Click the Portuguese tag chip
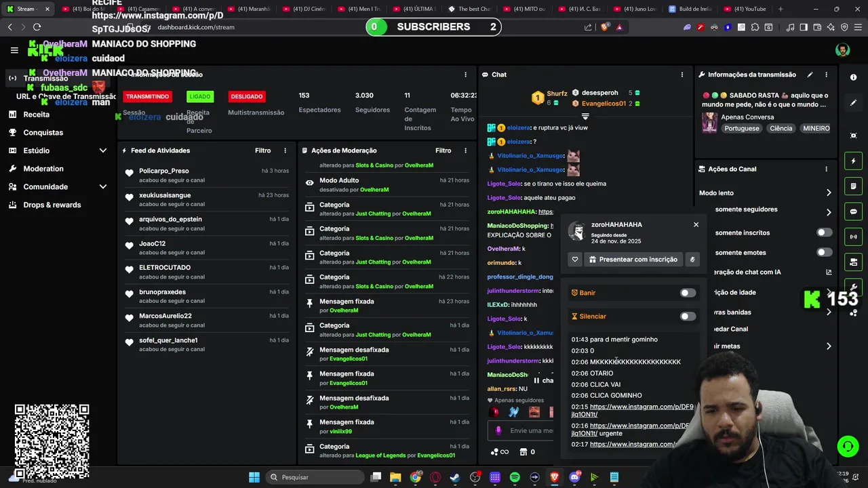Viewport: 868px width, 488px height. pyautogui.click(x=741, y=128)
